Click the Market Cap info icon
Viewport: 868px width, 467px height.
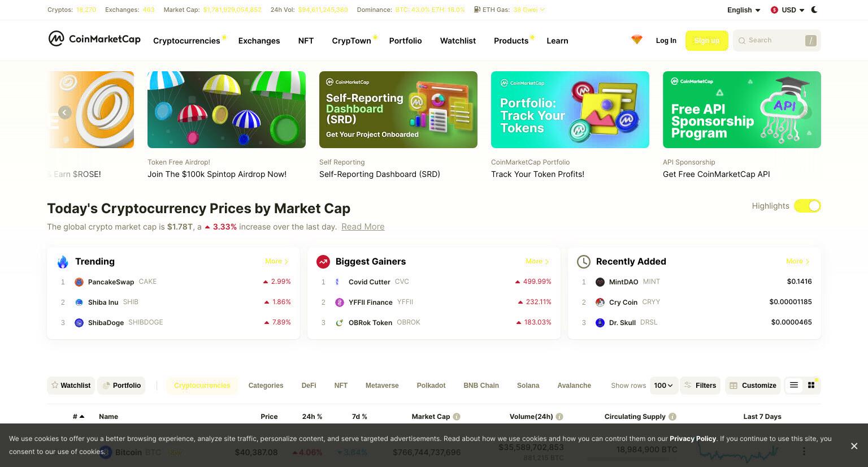(x=457, y=417)
